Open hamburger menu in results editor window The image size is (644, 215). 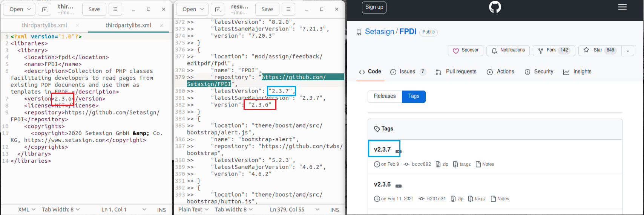pyautogui.click(x=288, y=9)
